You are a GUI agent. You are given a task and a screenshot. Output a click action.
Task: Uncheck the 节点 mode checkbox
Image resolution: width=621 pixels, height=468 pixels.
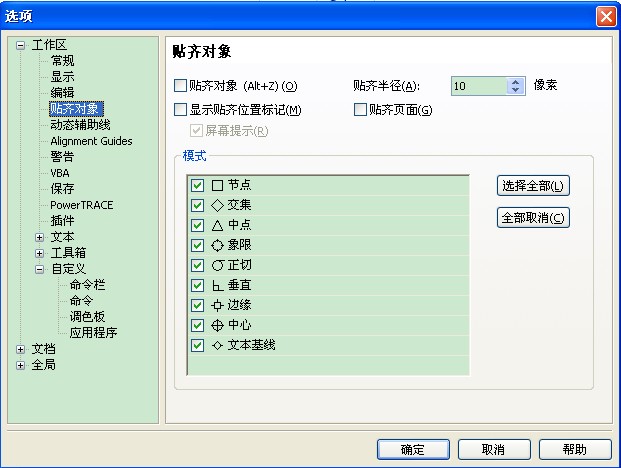(x=197, y=185)
